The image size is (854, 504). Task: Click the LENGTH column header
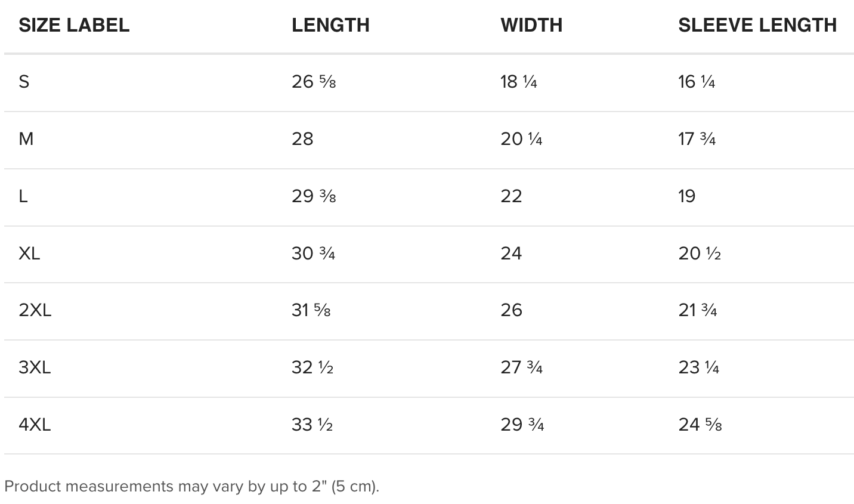click(x=330, y=25)
